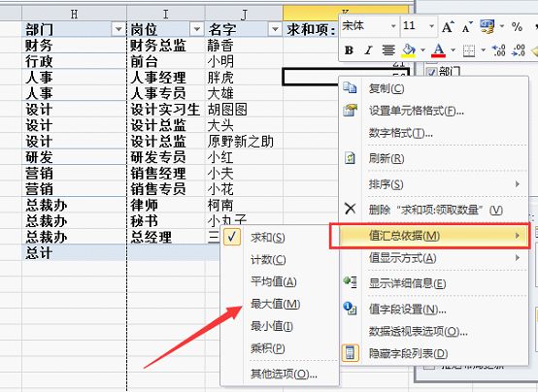Open the 岗位 column filter dropdown

click(x=196, y=29)
